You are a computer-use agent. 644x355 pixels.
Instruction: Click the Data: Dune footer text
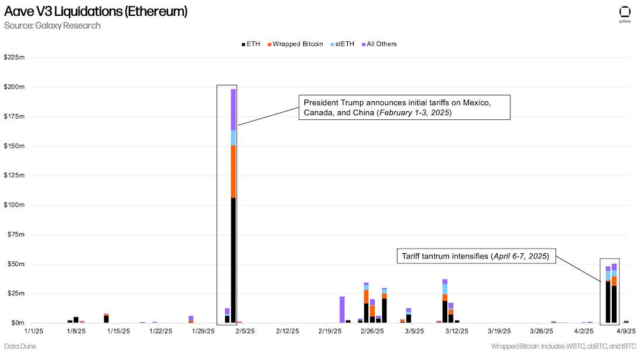[19, 346]
